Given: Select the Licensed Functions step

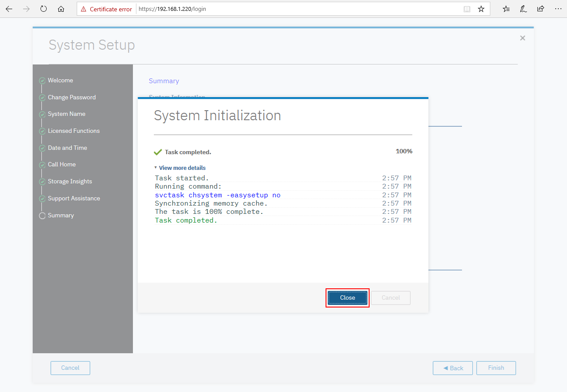Looking at the screenshot, I should (x=74, y=131).
